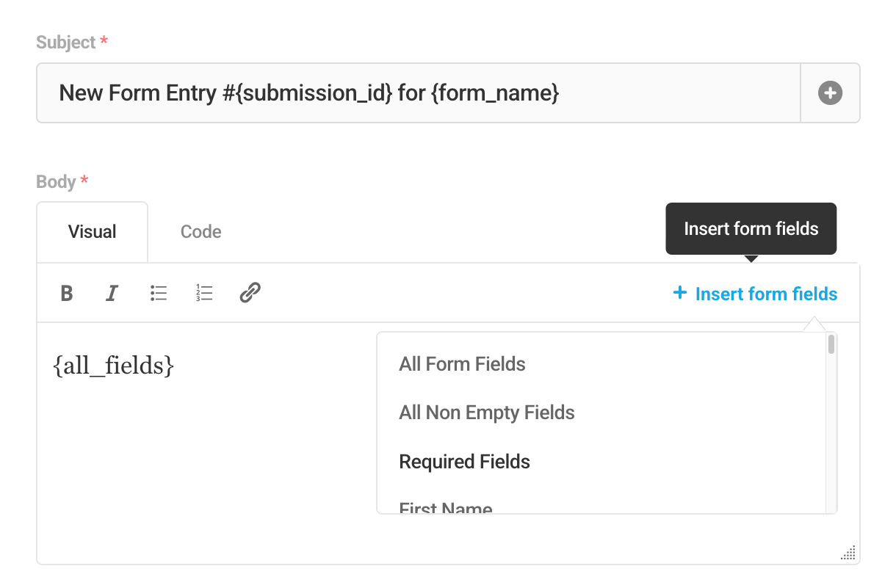Switch to the Code tab
Screen dimensions: 896x588
[200, 231]
